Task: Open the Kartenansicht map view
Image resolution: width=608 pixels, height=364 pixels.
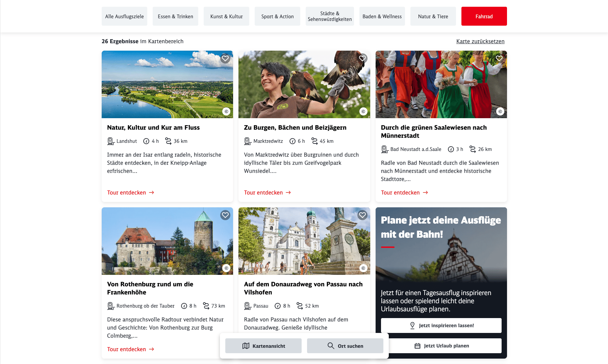Action: tap(263, 346)
